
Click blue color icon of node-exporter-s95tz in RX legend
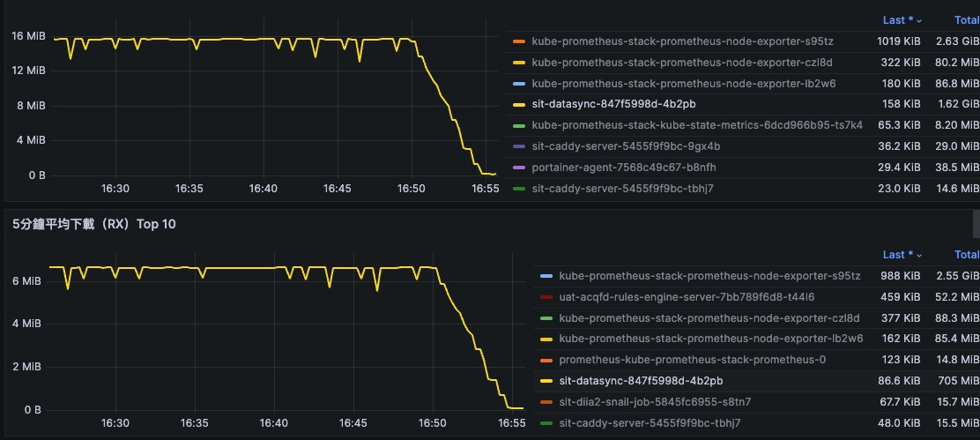[x=546, y=276]
